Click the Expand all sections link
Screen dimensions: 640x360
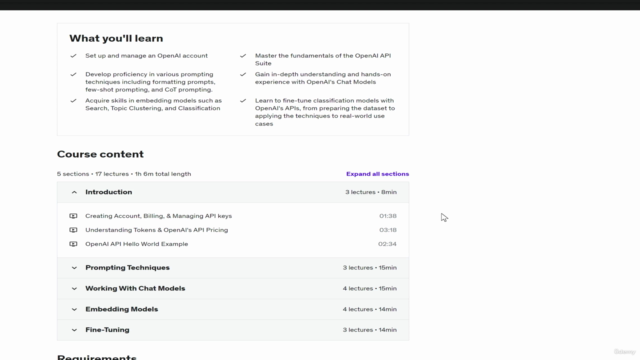pyautogui.click(x=377, y=174)
